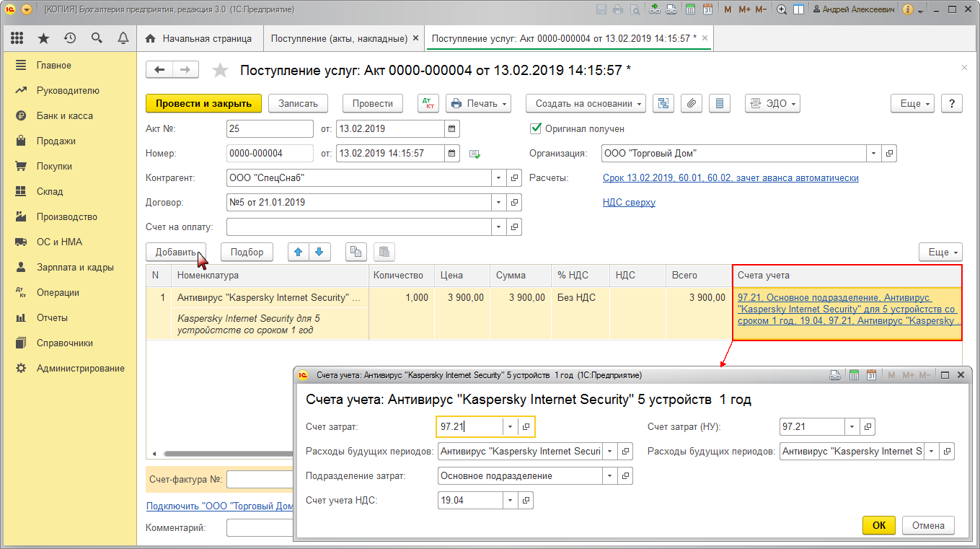
Task: Move table row up arrow
Action: pos(299,252)
